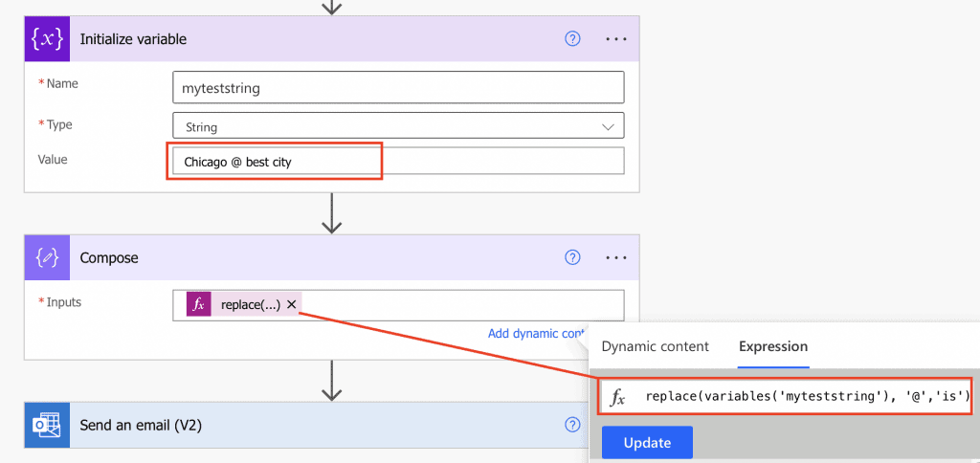Click the Outlook icon on Send an email
This screenshot has width=980, height=463.
pos(48,426)
